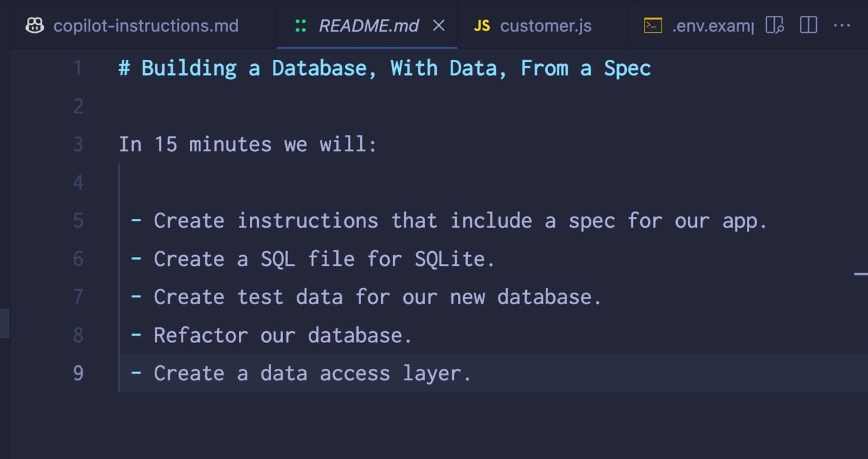Click the green unsaved-changes dots on README.md tab

(302, 25)
